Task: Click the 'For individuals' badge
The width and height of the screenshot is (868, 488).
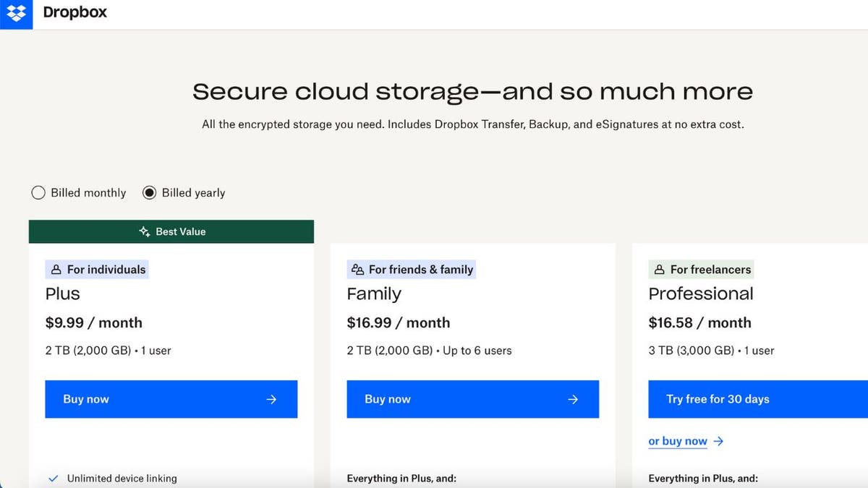Action: [97, 270]
